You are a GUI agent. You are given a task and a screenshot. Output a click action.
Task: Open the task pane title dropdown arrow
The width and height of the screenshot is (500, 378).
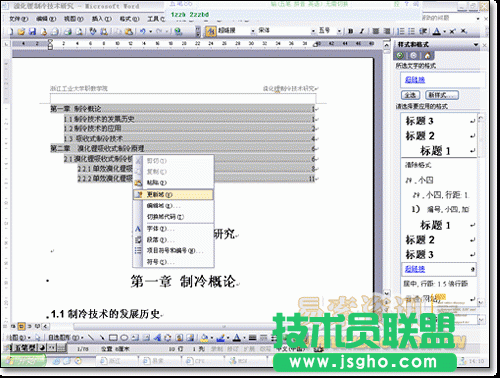click(x=476, y=44)
